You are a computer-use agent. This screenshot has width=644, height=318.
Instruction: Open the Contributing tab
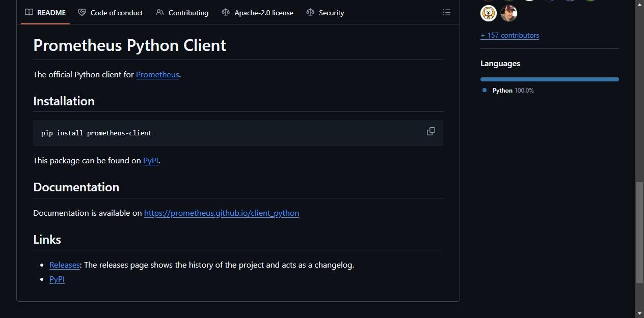182,13
